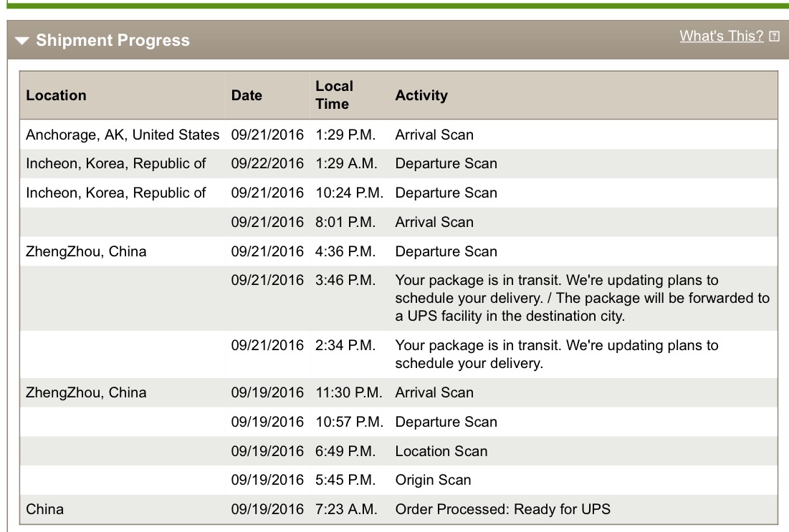Click the 2:34 P.M. in transit message
Screen dimensions: 789x532
pyautogui.click(x=557, y=354)
